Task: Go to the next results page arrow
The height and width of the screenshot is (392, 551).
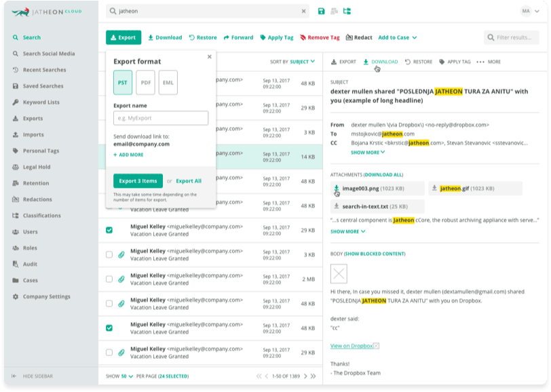Action: [305, 376]
